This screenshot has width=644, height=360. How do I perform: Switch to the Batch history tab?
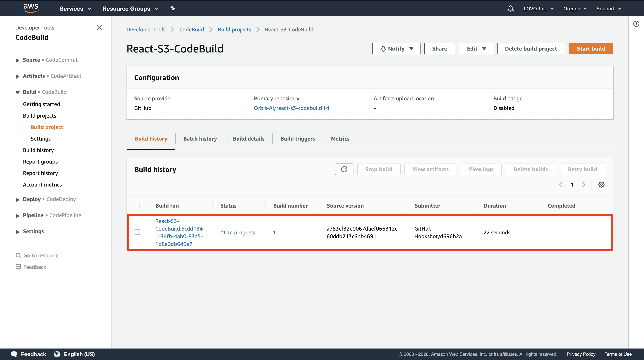(200, 139)
